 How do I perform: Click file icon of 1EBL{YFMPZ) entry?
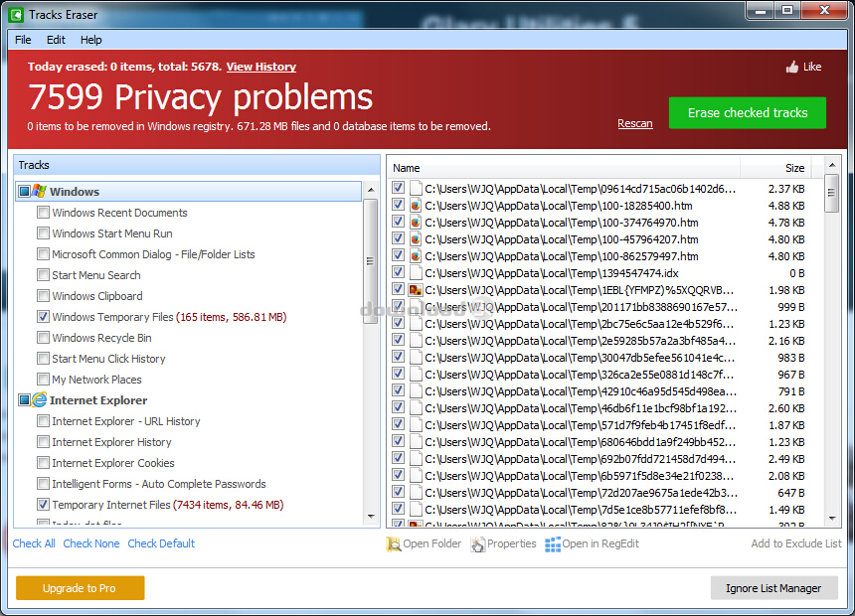pos(416,290)
